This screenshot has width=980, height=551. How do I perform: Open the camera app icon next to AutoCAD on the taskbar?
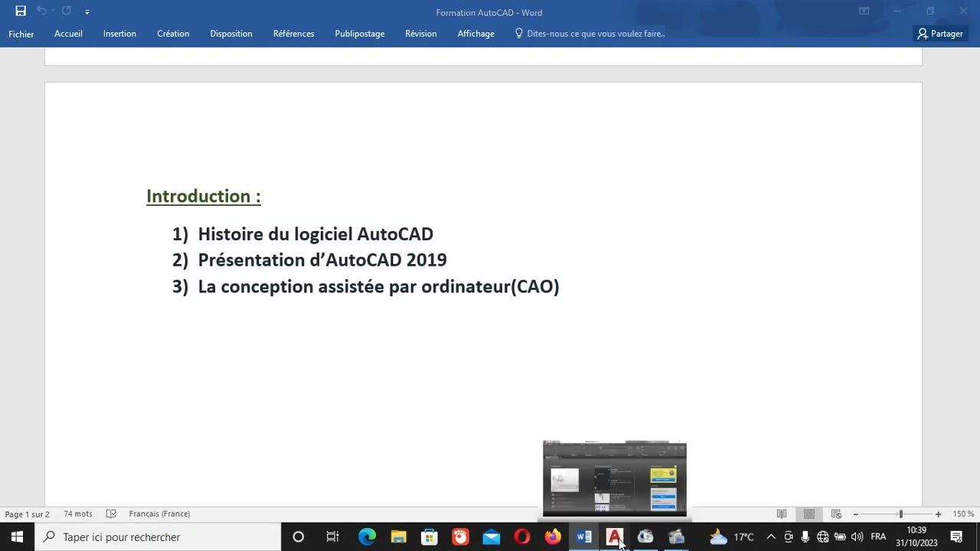click(x=645, y=537)
